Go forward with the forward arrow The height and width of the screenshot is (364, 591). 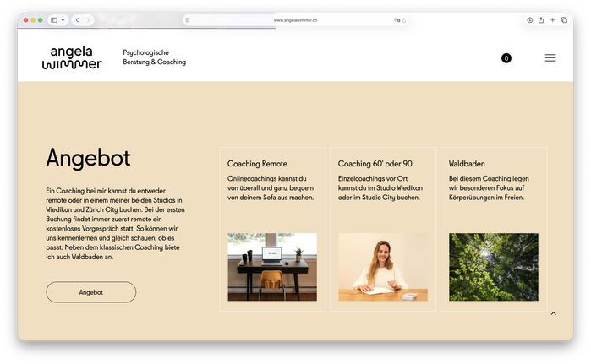(88, 20)
